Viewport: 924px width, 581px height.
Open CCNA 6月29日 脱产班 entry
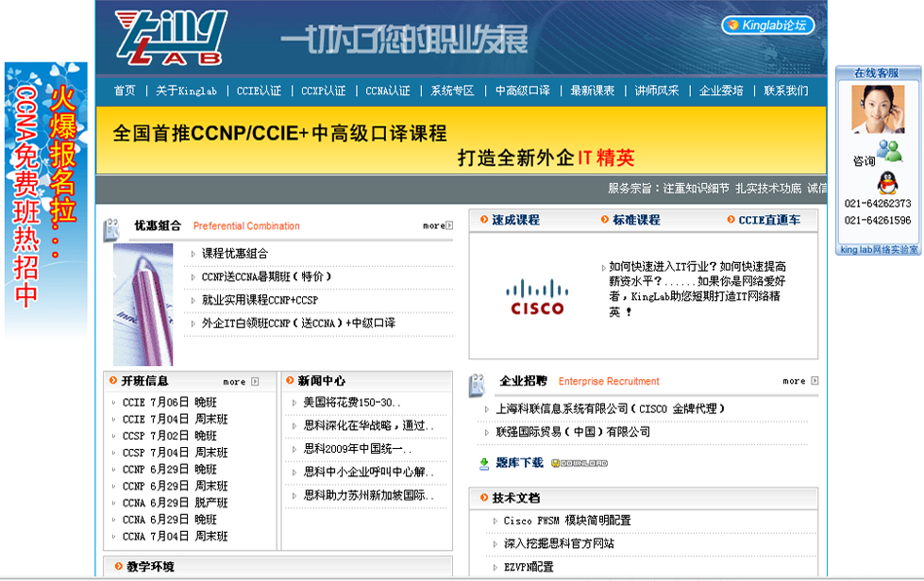tap(175, 503)
